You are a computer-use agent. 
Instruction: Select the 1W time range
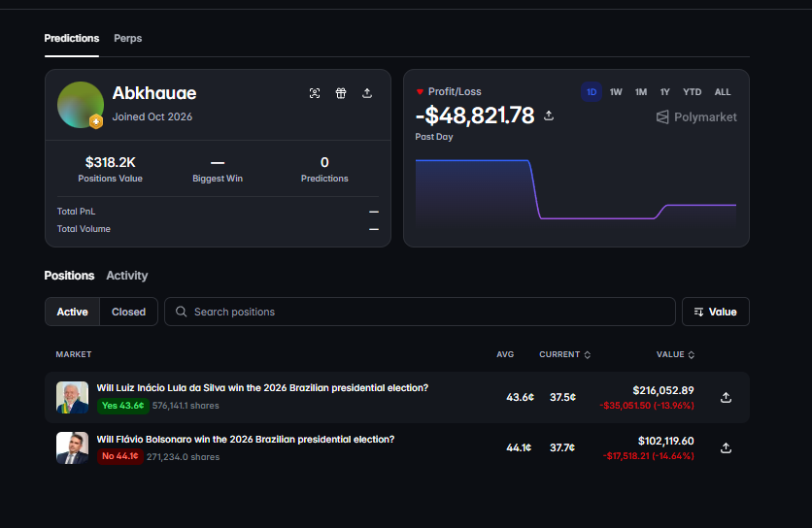(616, 92)
